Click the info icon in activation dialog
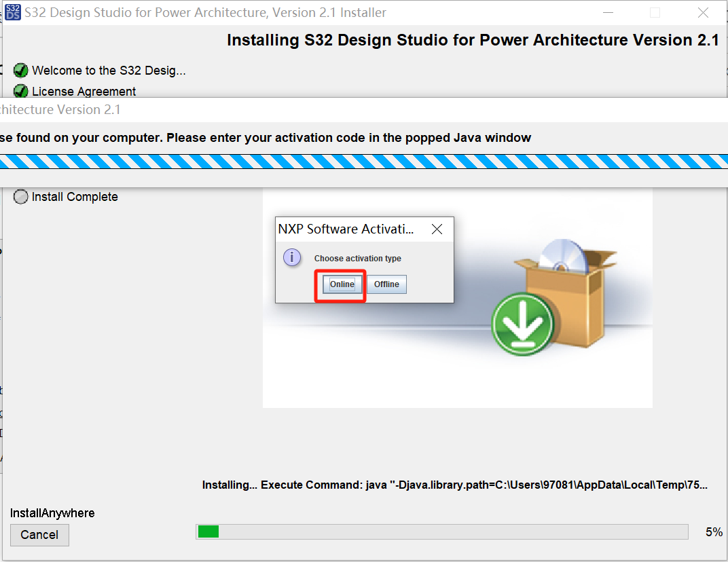 pos(292,257)
